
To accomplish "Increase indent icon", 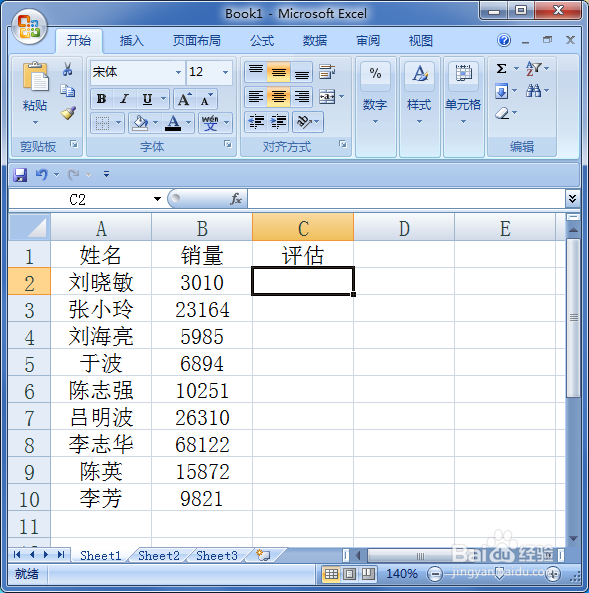I will (278, 122).
